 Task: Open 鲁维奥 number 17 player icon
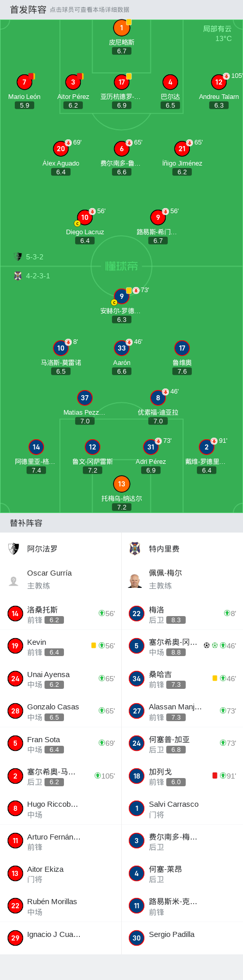tap(182, 348)
